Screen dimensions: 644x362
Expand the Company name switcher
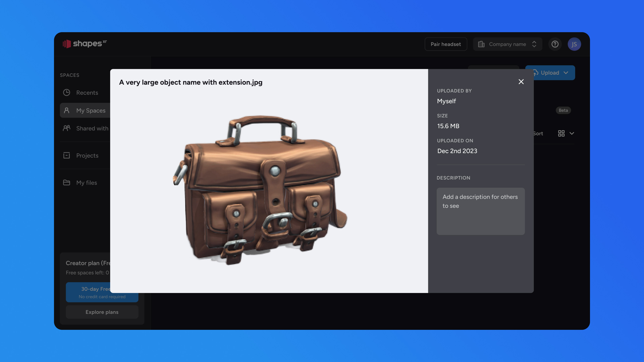[507, 44]
